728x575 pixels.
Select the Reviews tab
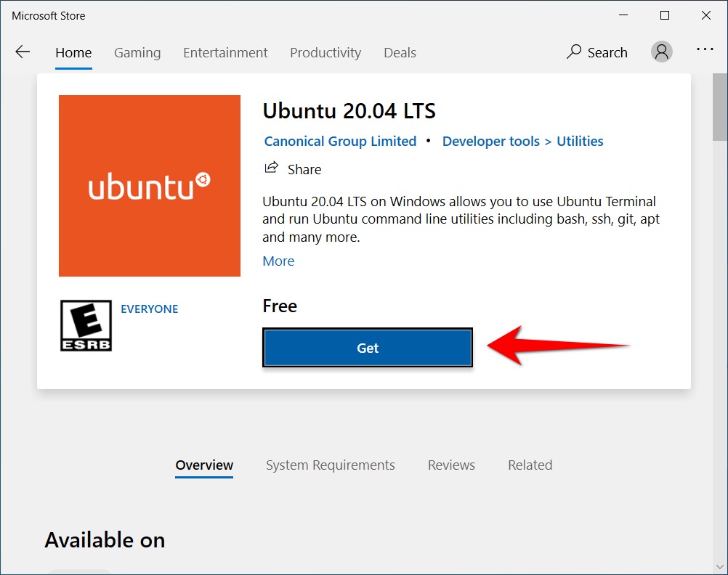[x=451, y=465]
